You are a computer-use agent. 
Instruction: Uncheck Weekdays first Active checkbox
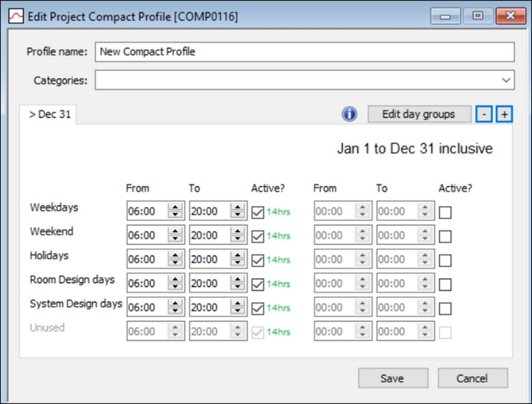point(257,213)
